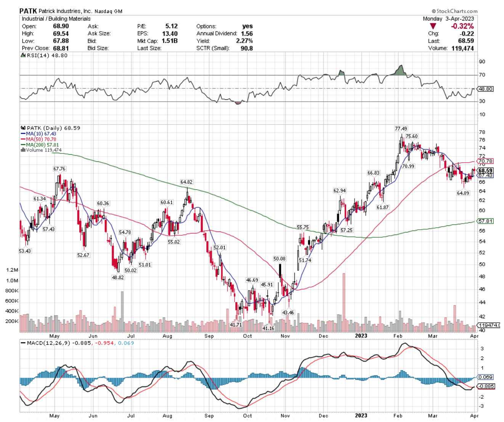Click the blue MA(10) legend line marker

[23, 134]
